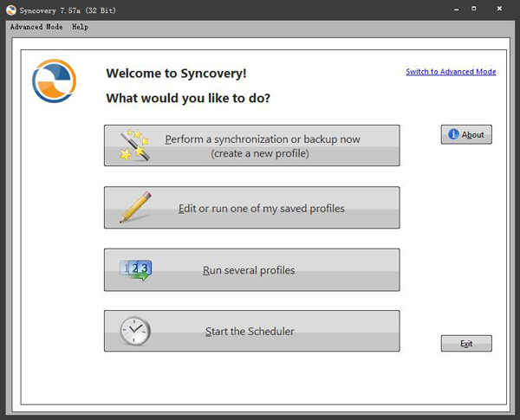Screen dimensions: 520x420
Task: Open the Help menu
Action: [80, 27]
